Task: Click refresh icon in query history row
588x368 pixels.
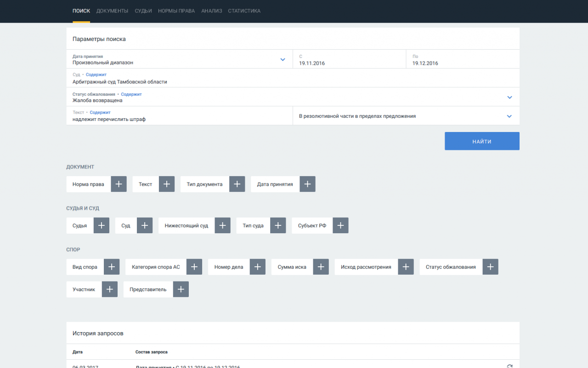Action: pos(509,366)
